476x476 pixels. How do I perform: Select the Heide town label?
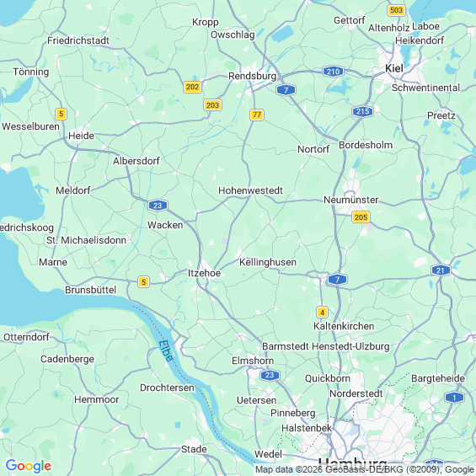click(x=81, y=136)
